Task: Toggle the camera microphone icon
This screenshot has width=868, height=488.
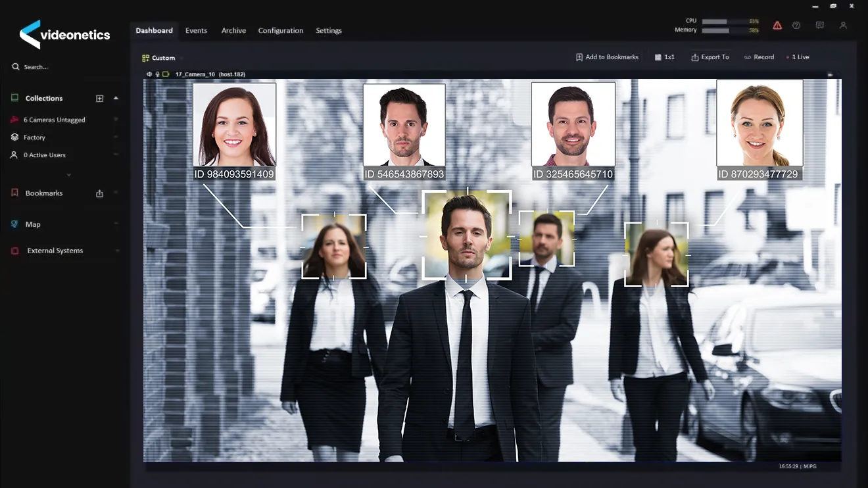Action: point(157,74)
